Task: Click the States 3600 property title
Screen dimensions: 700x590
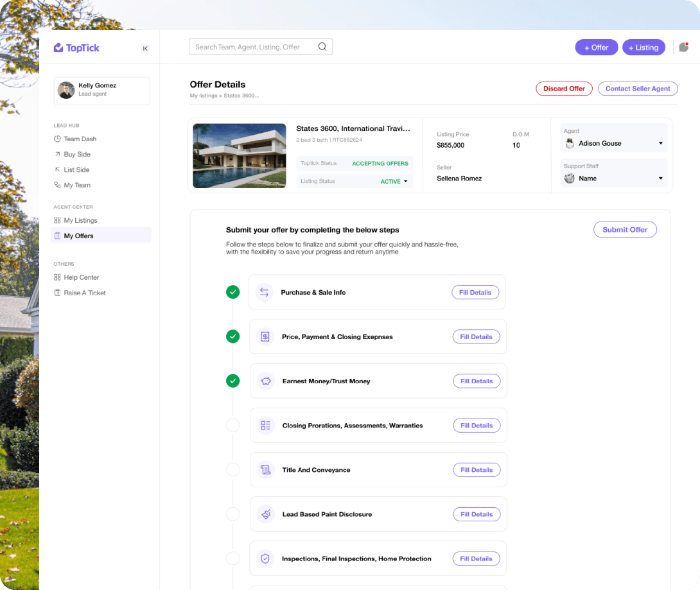Action: tap(353, 128)
